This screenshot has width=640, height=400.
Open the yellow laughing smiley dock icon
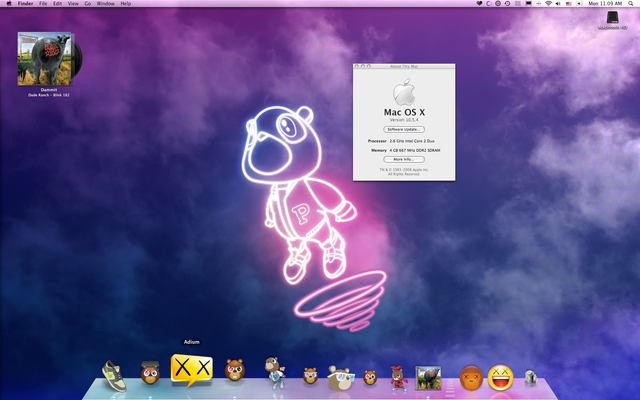pos(500,378)
